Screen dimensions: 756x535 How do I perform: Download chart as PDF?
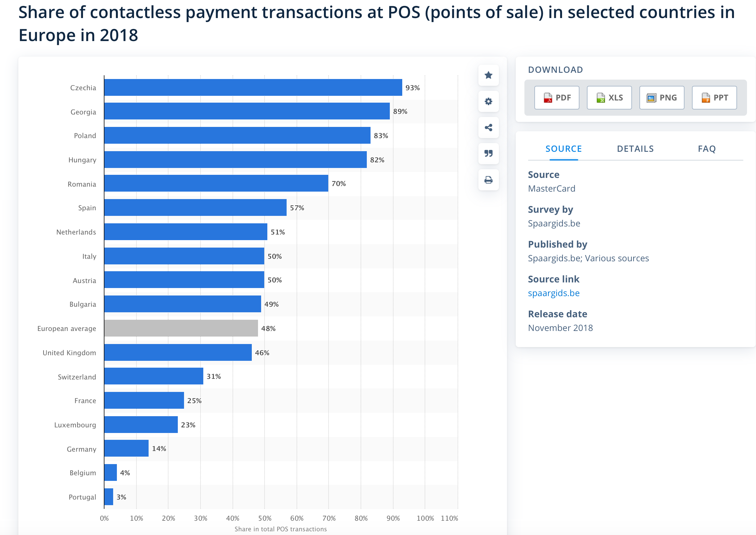pos(556,98)
